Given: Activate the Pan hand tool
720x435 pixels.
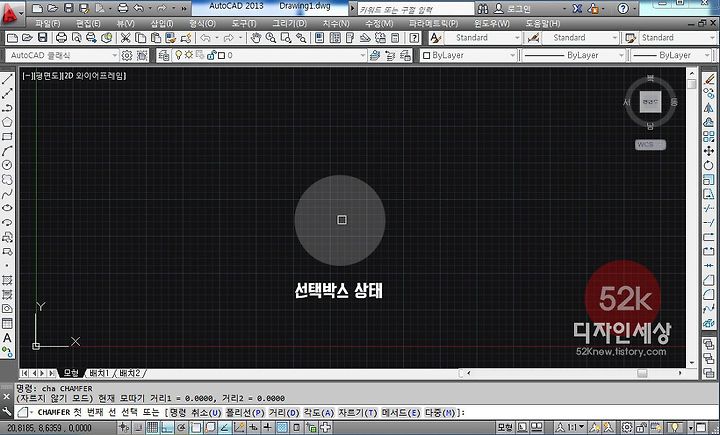Looking at the screenshot, I should coord(256,38).
